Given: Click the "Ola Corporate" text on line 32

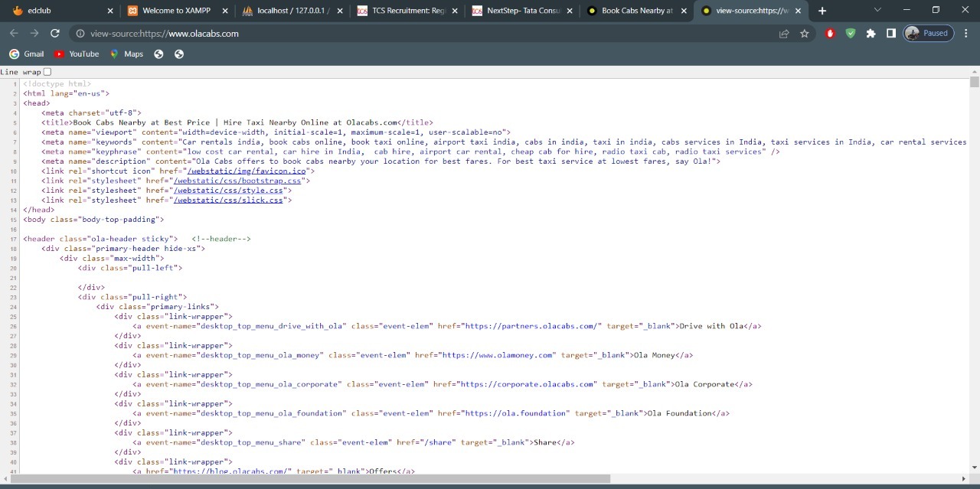Looking at the screenshot, I should 703,384.
